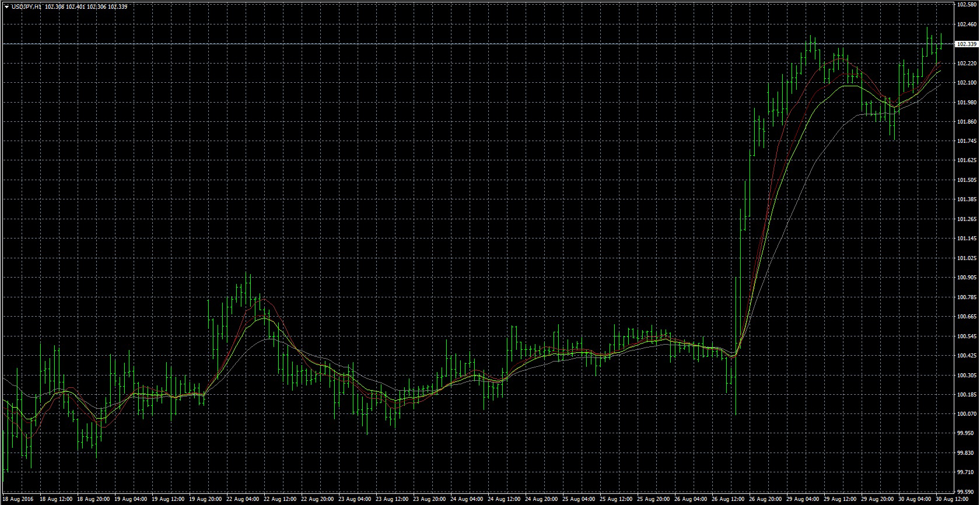Click the 25 Aug 20:00 time label

click(x=653, y=500)
